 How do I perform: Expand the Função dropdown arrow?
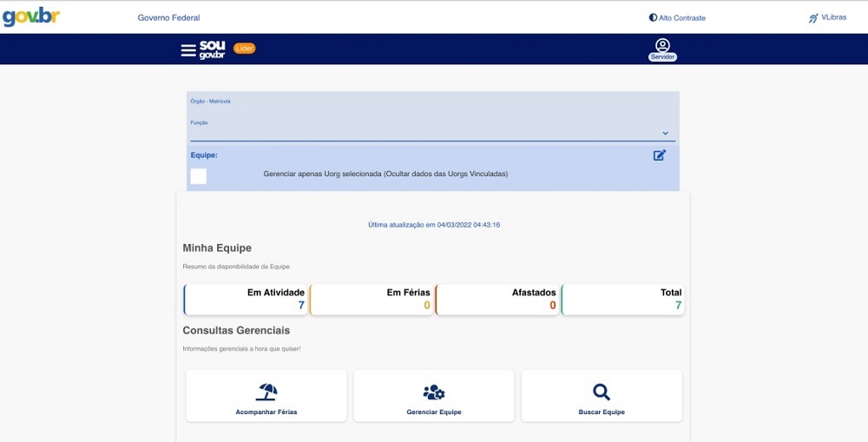(x=665, y=134)
